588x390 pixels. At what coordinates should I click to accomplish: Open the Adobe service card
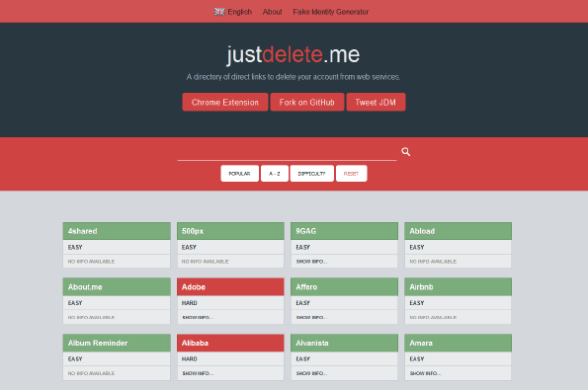tap(230, 287)
